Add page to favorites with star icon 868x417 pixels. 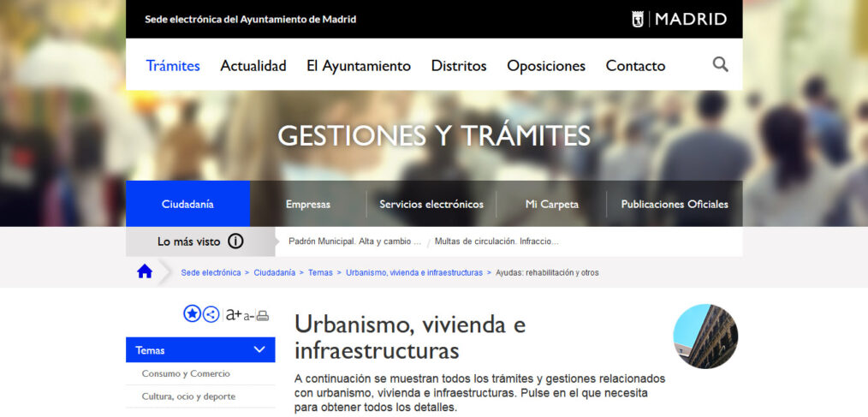(x=192, y=314)
